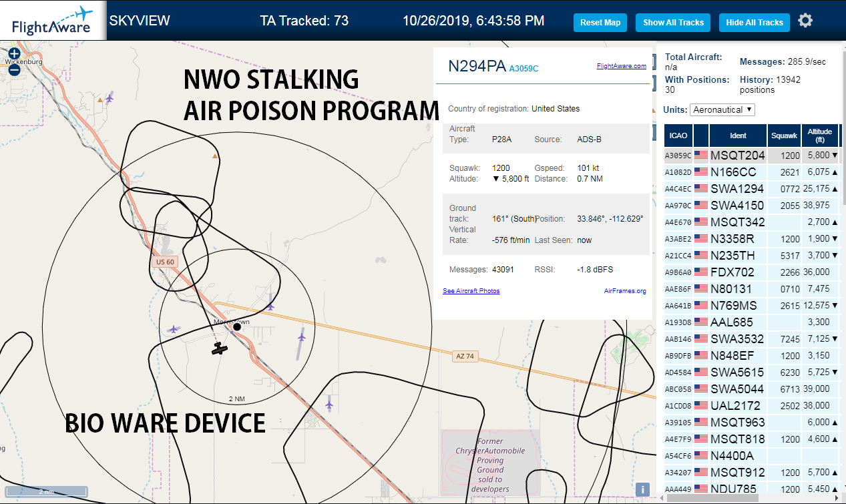The width and height of the screenshot is (846, 504).
Task: Click altitude value 39,000 in table
Action: tap(817, 389)
